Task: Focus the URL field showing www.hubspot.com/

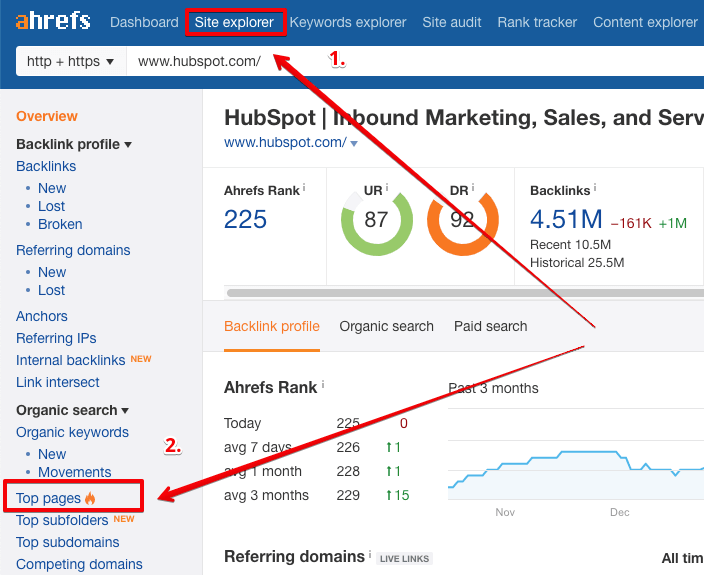Action: tap(415, 61)
